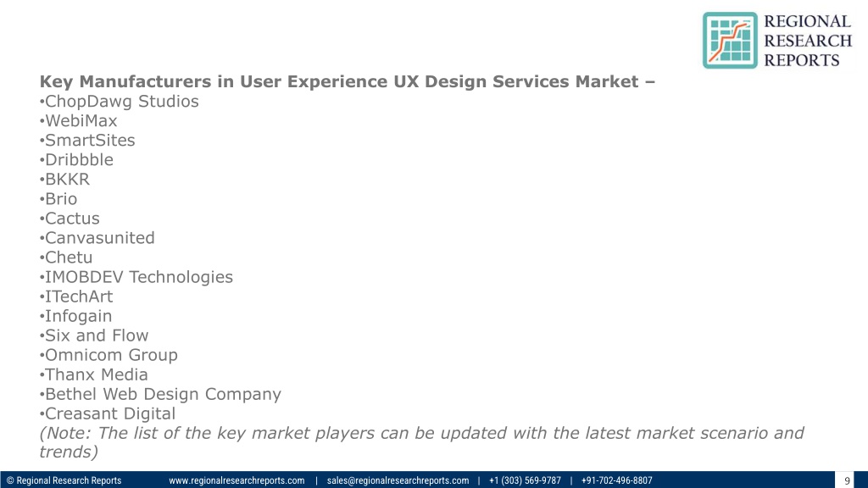
Task: Select the ChopDawg Studios list entry
Action: tap(119, 102)
